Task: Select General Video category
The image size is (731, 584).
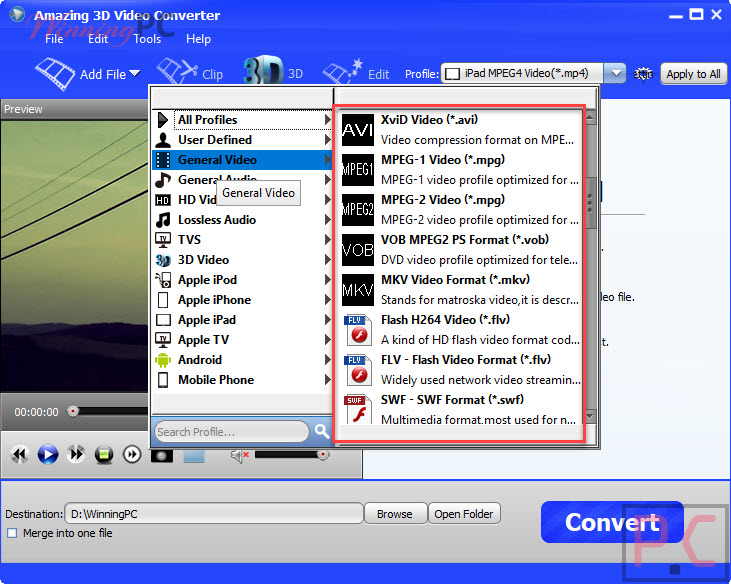Action: [242, 160]
